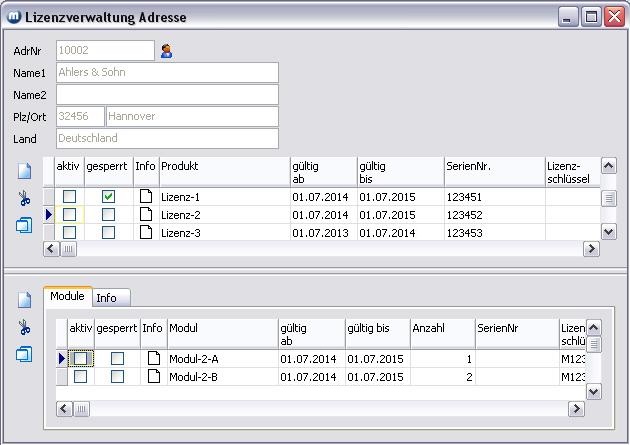Select the Module tab

(x=68, y=297)
